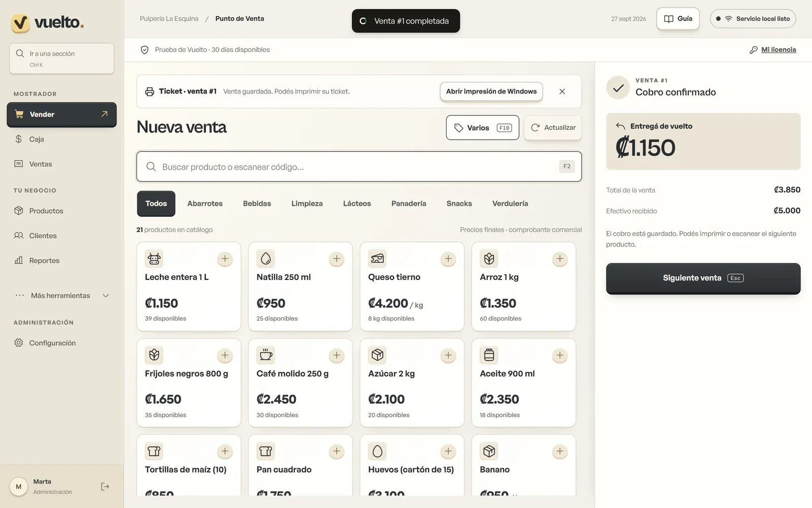Click the Ir a una sección box
Screen dimensions: 812x508
tap(61, 58)
